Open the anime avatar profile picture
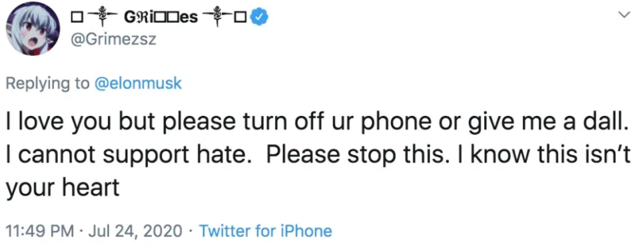 pos(33,29)
